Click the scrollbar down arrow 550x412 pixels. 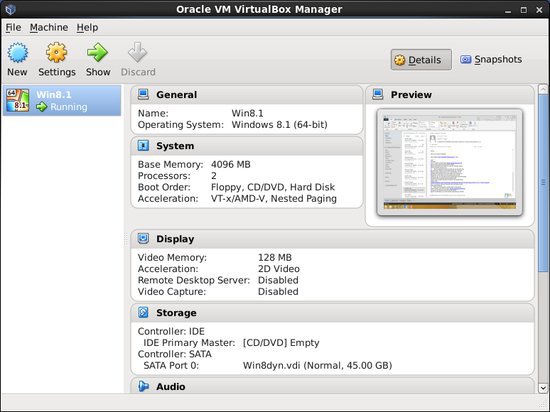[543, 388]
